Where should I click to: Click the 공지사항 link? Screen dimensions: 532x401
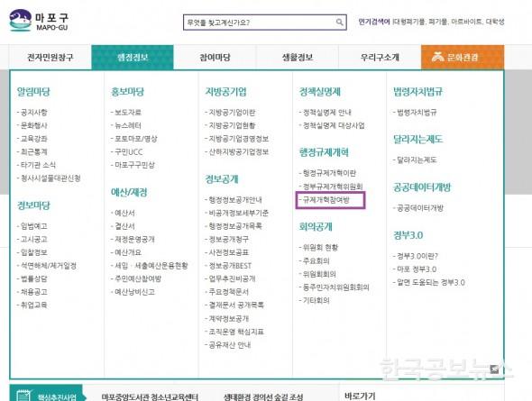pos(33,113)
